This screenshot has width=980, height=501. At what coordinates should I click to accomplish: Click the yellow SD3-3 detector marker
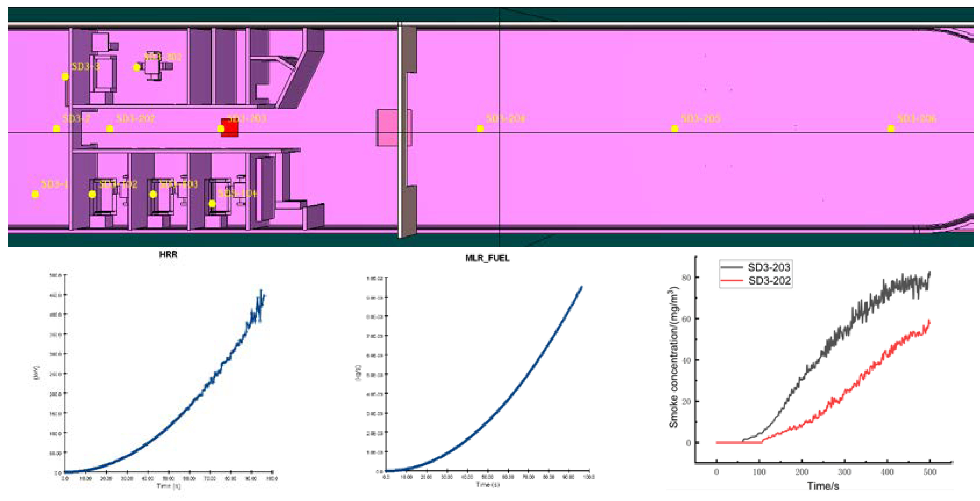65,77
